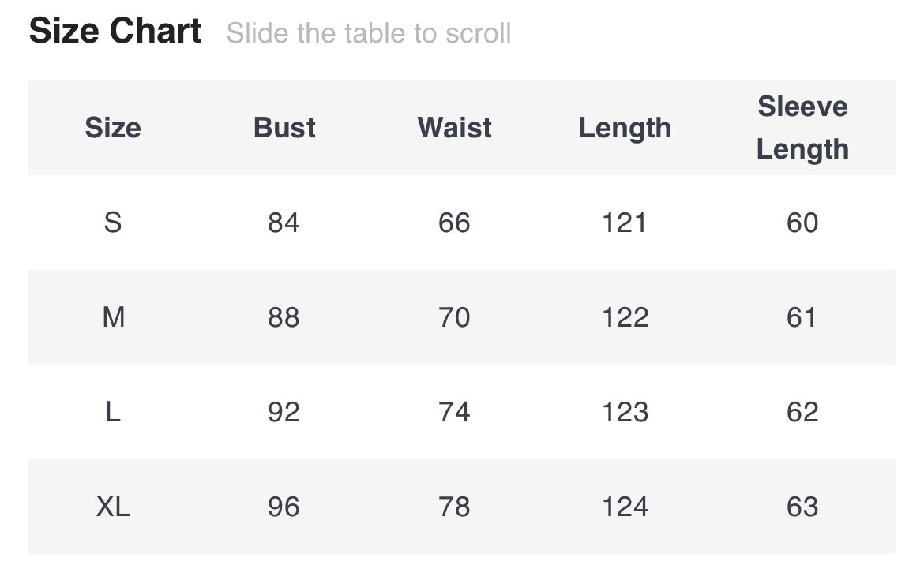Pick the L size row label
Image resolution: width=924 pixels, height=569 pixels.
point(113,412)
